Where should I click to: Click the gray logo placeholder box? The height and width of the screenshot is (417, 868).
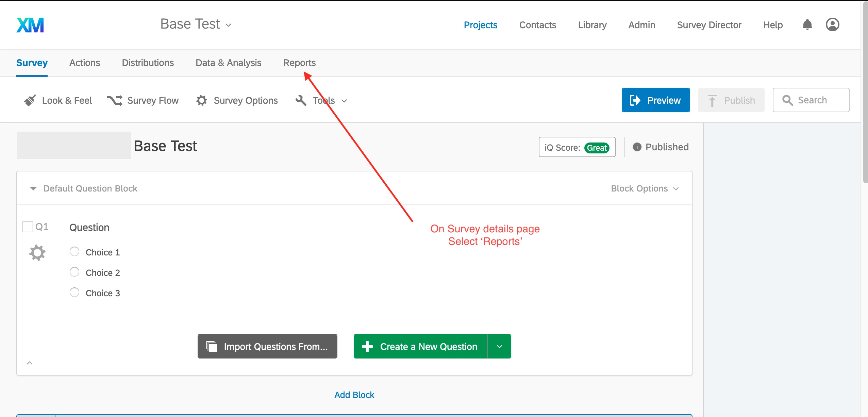pos(74,145)
